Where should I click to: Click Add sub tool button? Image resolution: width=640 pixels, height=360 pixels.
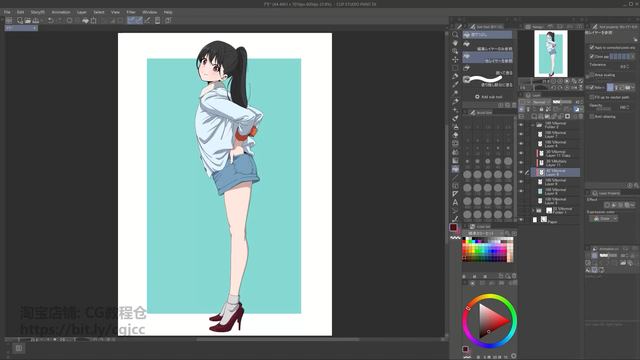coord(489,97)
